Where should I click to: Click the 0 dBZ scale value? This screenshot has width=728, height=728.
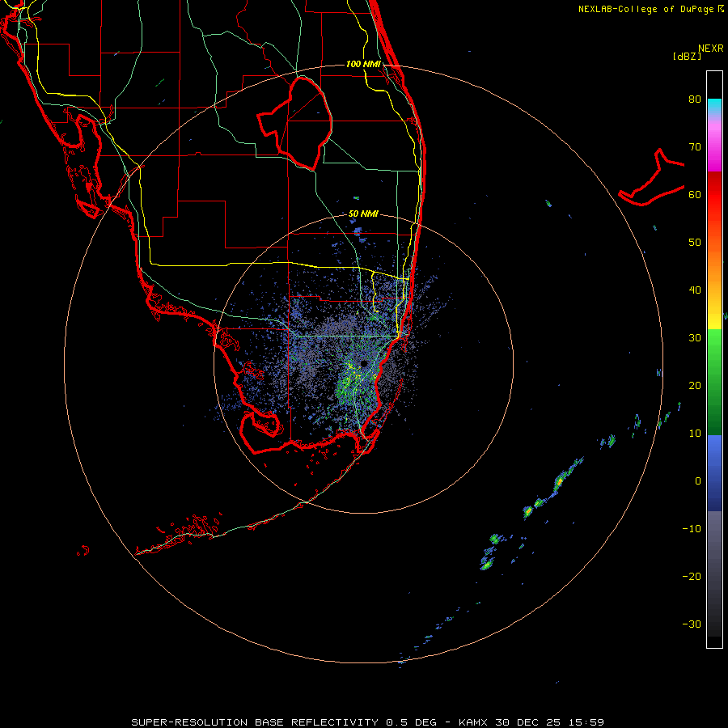coord(698,481)
